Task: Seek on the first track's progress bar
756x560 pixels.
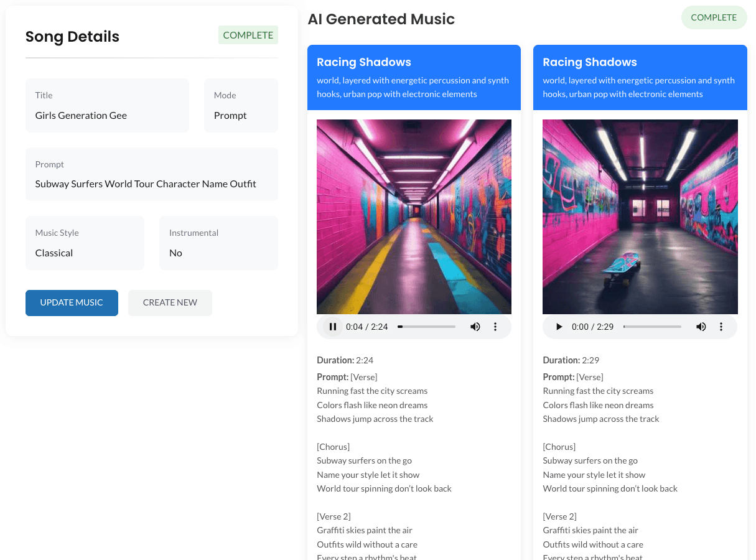Action: [x=426, y=327]
